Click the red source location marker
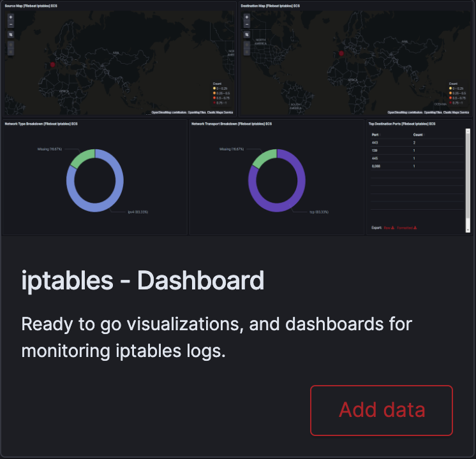Screen dimensions: 476x459 click(x=53, y=64)
